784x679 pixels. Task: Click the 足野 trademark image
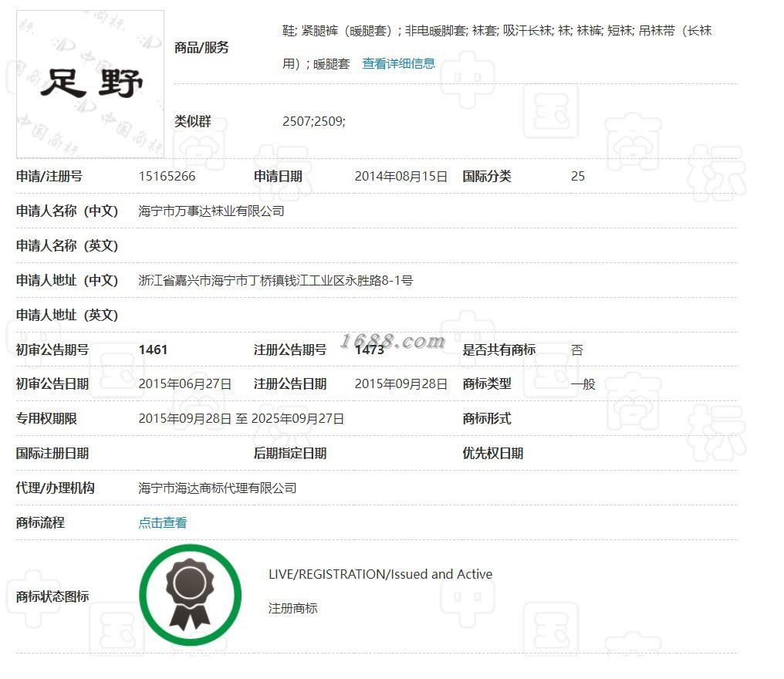(90, 84)
